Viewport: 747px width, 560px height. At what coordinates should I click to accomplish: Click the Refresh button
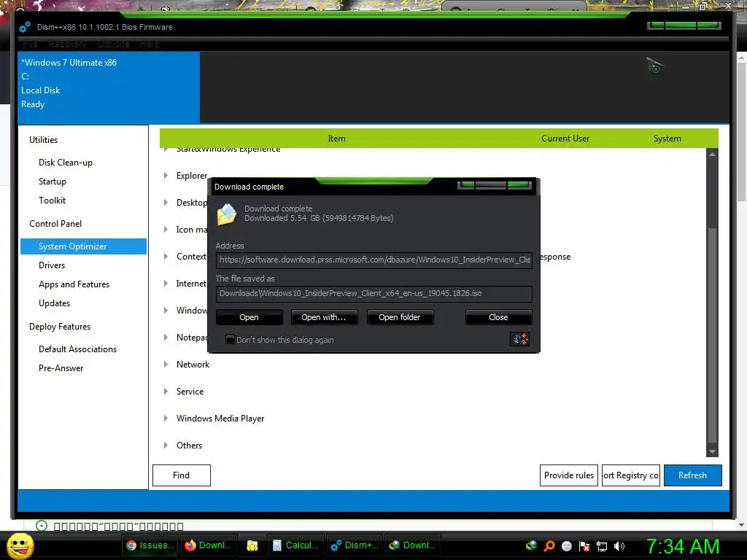pyautogui.click(x=693, y=475)
